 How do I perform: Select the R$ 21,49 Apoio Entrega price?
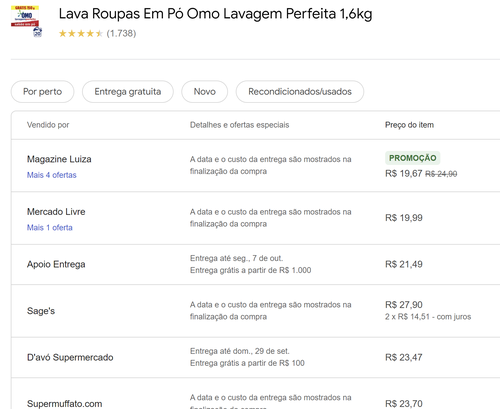(x=404, y=264)
